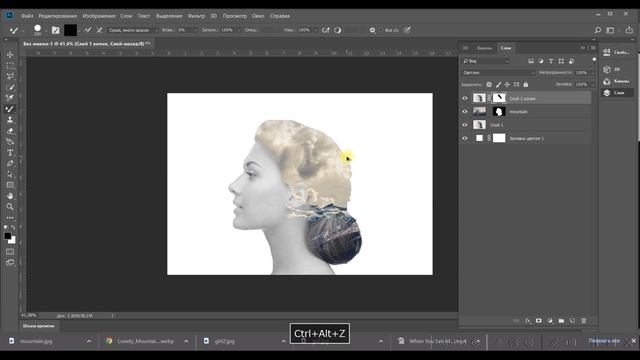Open the brush preset picker dropdown
The image size is (640, 360).
click(x=46, y=30)
